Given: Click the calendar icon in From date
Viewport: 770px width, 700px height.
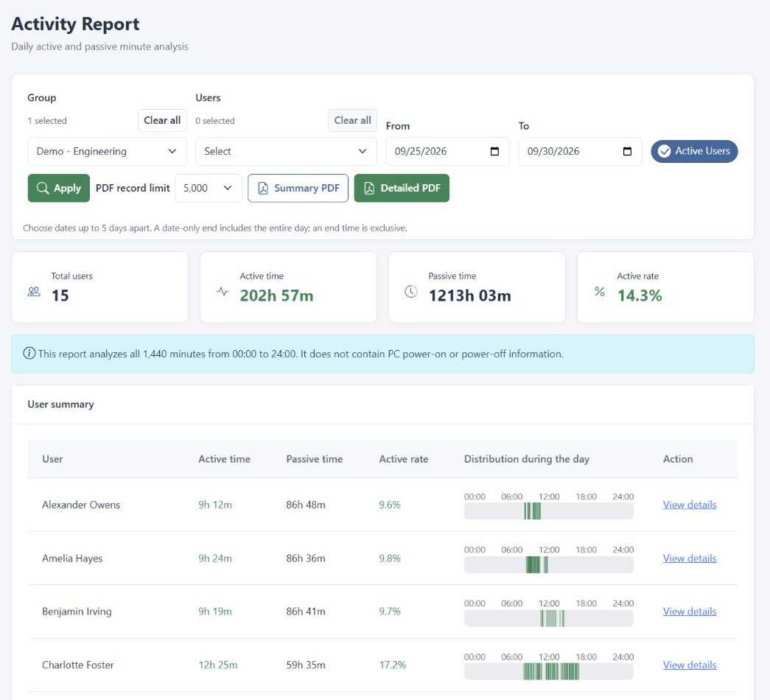Looking at the screenshot, I should tap(494, 151).
